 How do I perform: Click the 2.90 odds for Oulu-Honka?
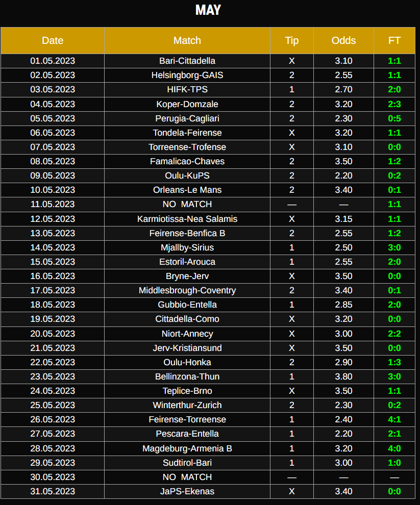tap(343, 362)
